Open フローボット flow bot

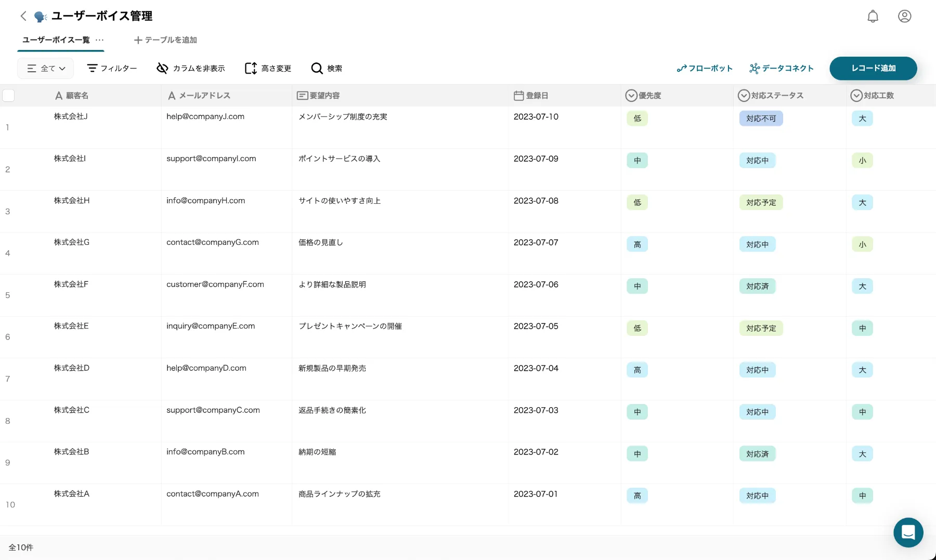(x=705, y=68)
